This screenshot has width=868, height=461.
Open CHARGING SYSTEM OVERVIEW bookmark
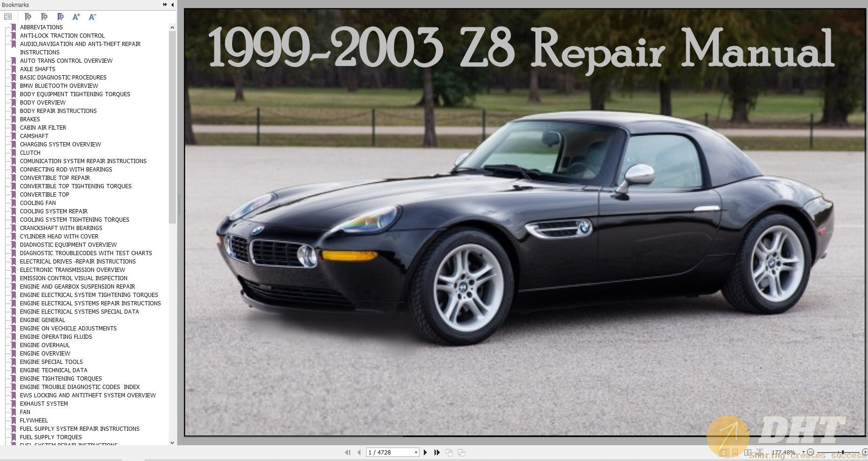(60, 144)
